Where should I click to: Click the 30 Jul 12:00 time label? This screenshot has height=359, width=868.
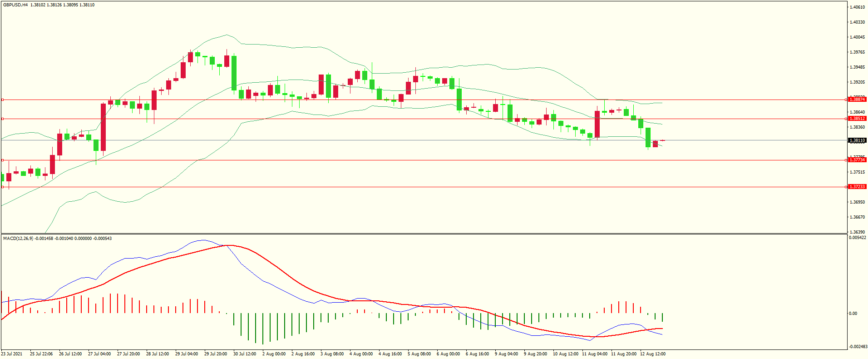click(245, 354)
